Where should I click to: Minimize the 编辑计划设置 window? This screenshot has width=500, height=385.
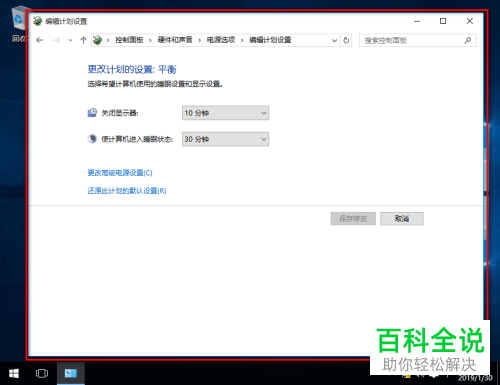point(417,21)
